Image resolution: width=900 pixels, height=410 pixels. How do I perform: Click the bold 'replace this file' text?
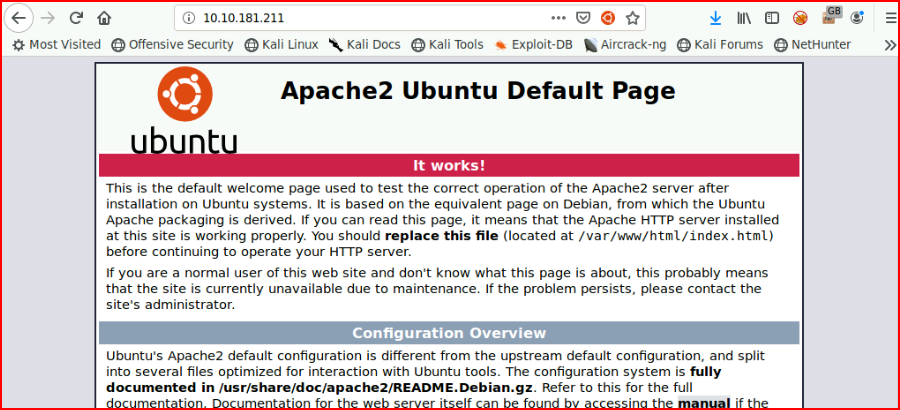click(x=441, y=236)
